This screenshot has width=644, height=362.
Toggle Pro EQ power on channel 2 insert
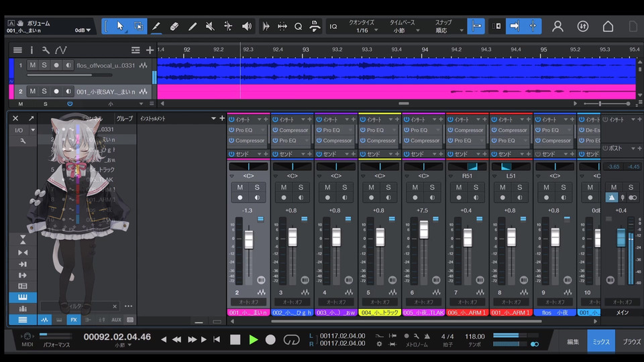click(231, 129)
